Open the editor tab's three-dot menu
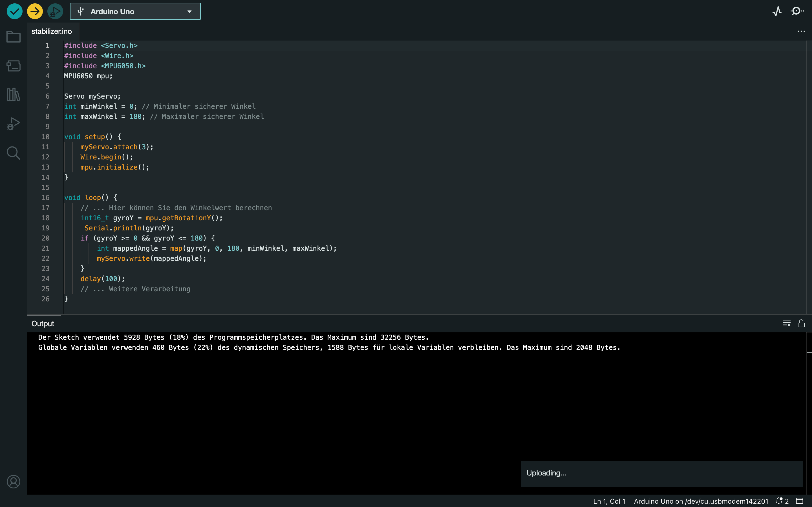 pos(801,31)
